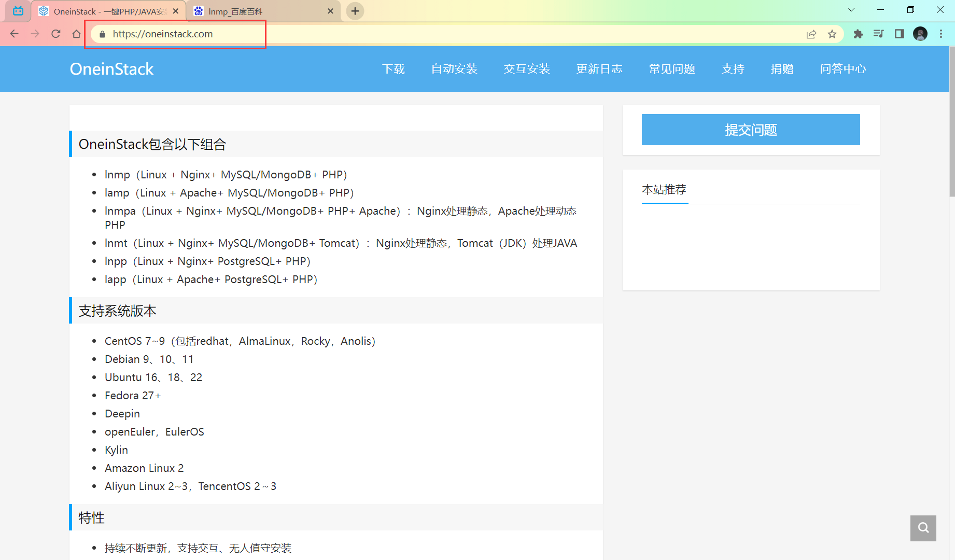This screenshot has width=955, height=560.
Task: Click the pinned bilibili tab icon
Action: pyautogui.click(x=18, y=11)
